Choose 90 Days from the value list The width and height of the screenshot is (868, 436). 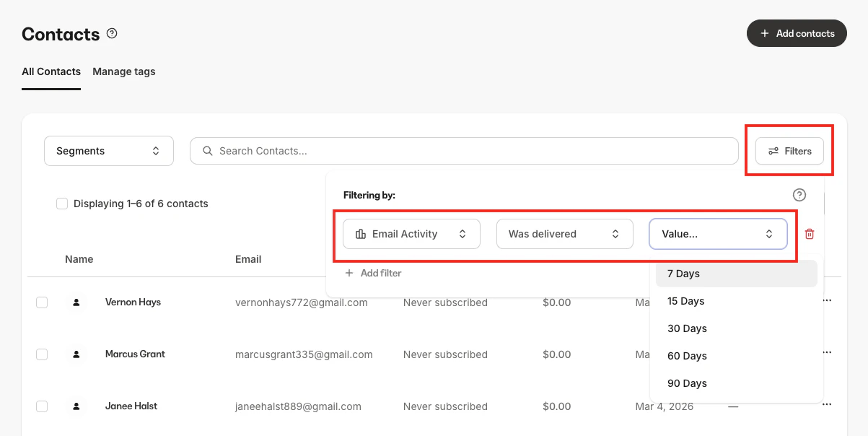tap(736, 383)
